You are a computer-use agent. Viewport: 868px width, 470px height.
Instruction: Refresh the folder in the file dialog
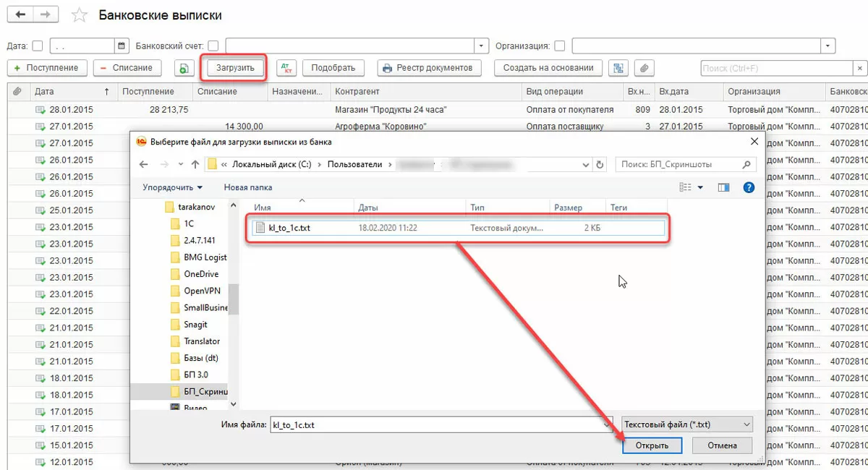(600, 164)
